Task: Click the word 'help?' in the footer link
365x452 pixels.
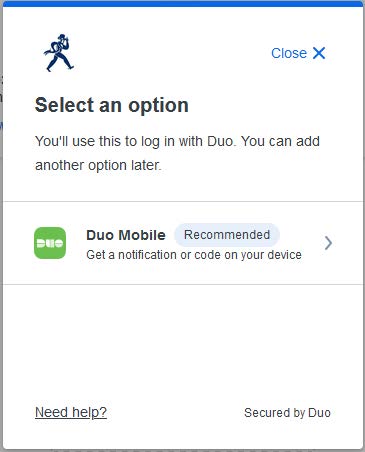Action: (x=89, y=412)
